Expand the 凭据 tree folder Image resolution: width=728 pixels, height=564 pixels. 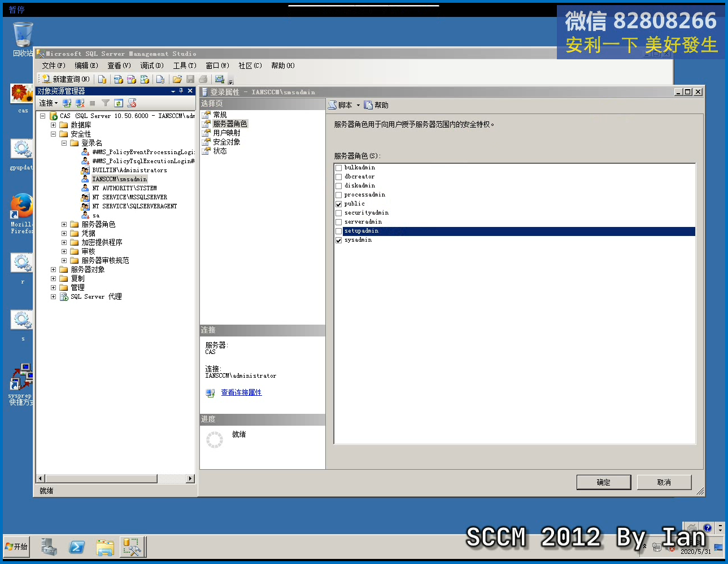[x=64, y=233]
